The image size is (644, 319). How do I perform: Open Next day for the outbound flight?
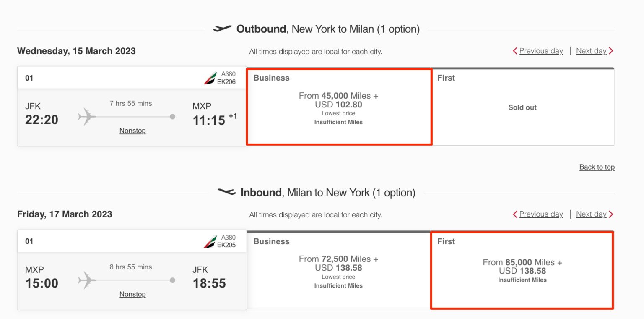coord(592,51)
